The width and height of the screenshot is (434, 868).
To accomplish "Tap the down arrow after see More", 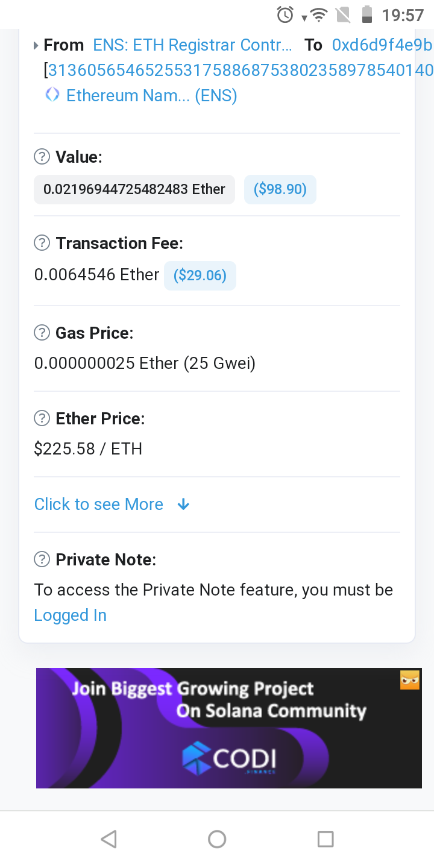I will [184, 505].
